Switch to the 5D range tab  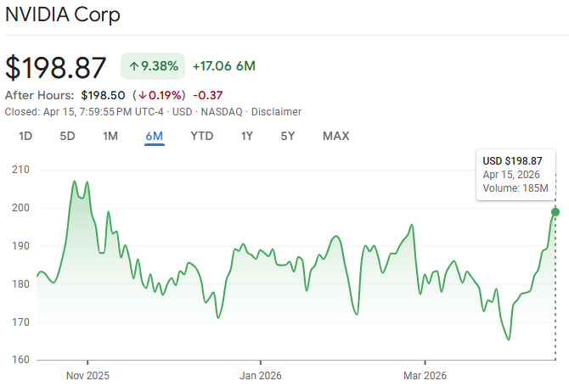[67, 136]
